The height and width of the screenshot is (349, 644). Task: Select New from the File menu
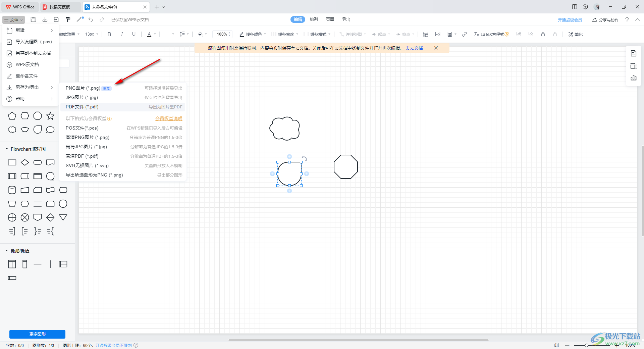[x=30, y=30]
